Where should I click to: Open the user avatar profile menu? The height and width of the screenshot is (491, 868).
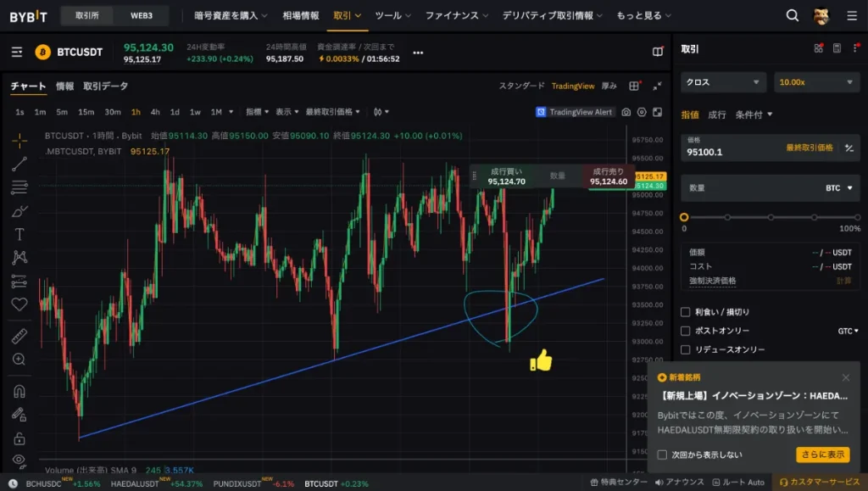click(821, 16)
